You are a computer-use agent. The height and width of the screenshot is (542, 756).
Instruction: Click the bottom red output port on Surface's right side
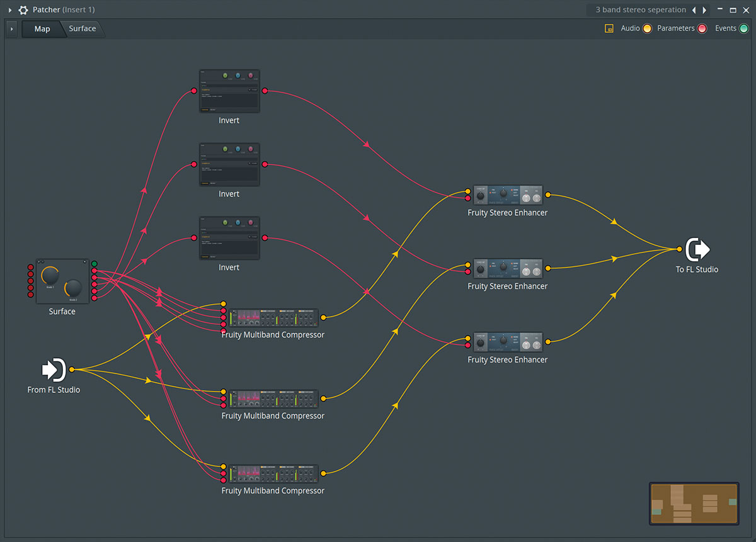(x=94, y=298)
